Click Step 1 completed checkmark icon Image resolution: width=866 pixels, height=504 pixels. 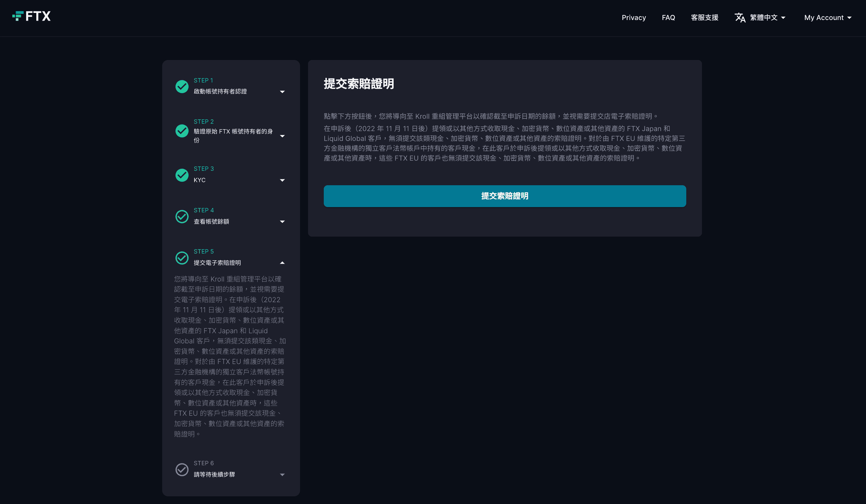(x=182, y=86)
